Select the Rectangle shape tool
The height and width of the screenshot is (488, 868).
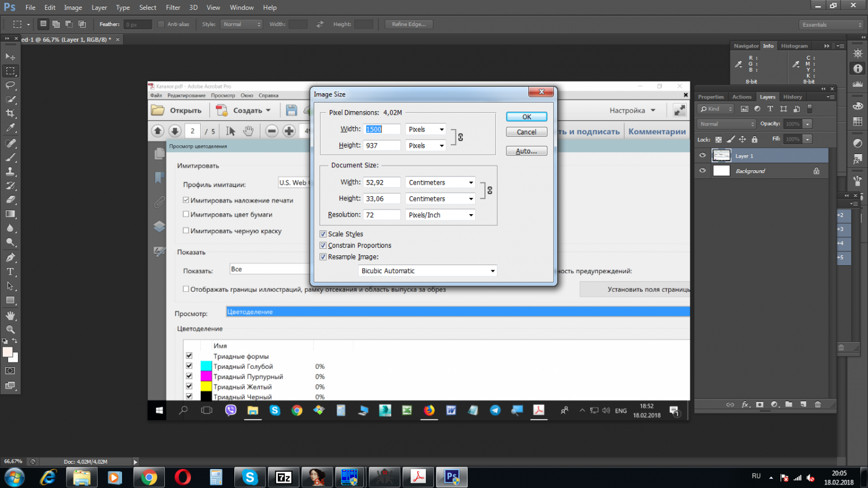10,300
